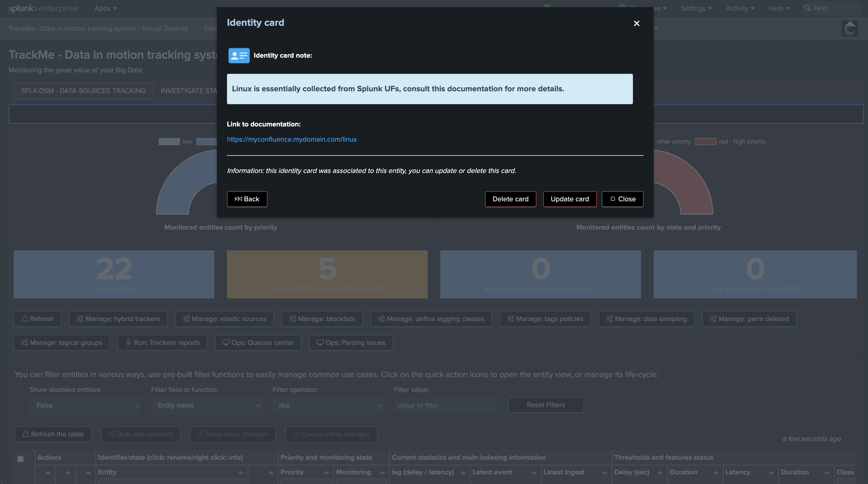Click the TrackMe app logo icon
Viewport: 868px width, 484px height.
pyautogui.click(x=850, y=29)
